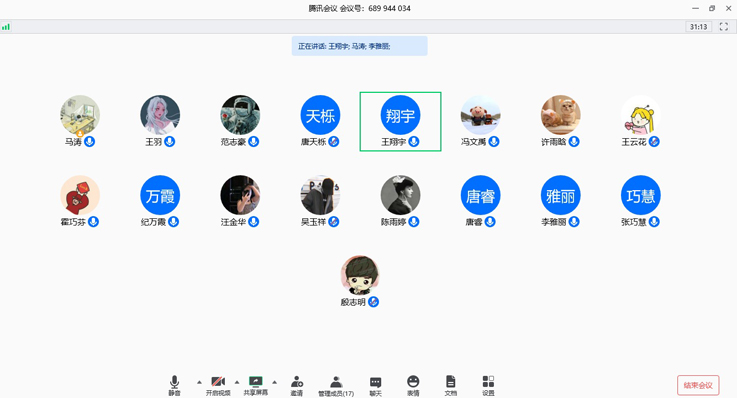
Task: Mute the microphone with 静音 button
Action: [x=174, y=385]
